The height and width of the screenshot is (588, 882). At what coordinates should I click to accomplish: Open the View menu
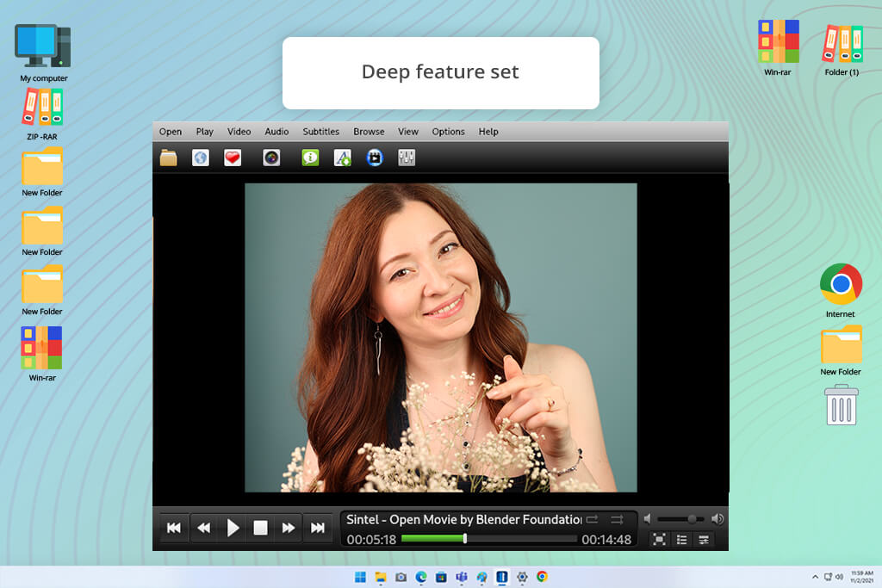click(x=408, y=132)
